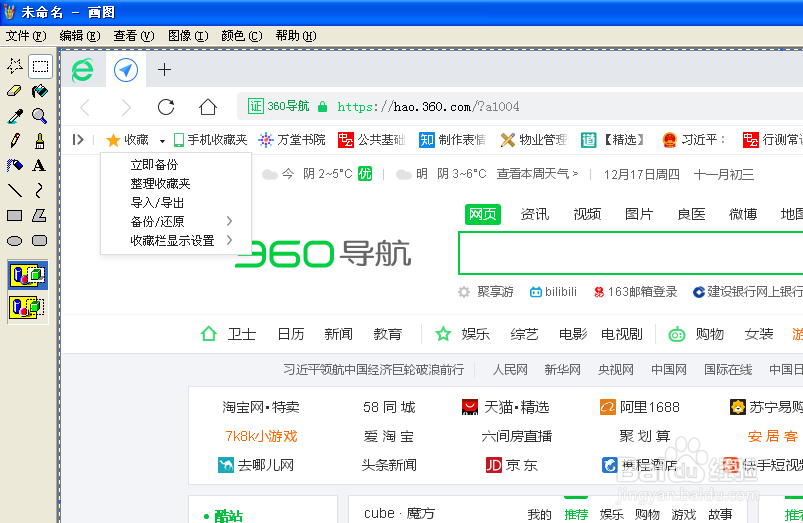Select the Ellipse tool

coord(15,241)
